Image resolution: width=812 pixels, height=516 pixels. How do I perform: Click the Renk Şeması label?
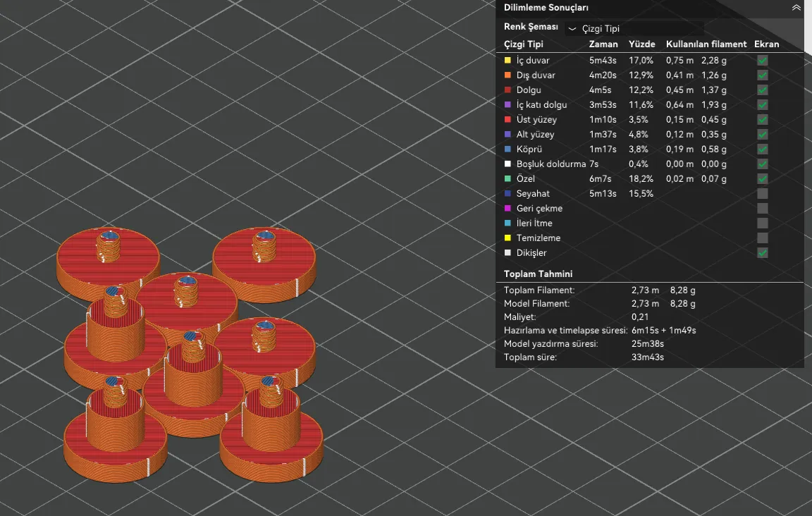tap(531, 26)
